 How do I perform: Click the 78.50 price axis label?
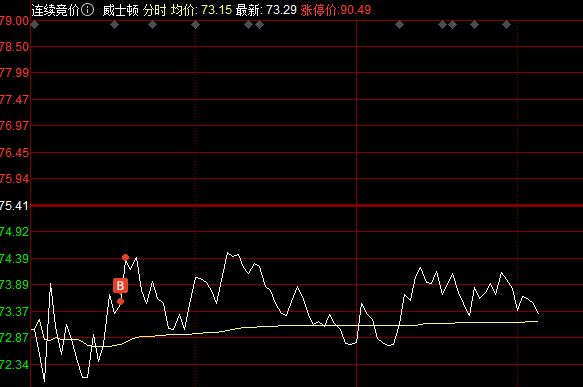pos(14,47)
